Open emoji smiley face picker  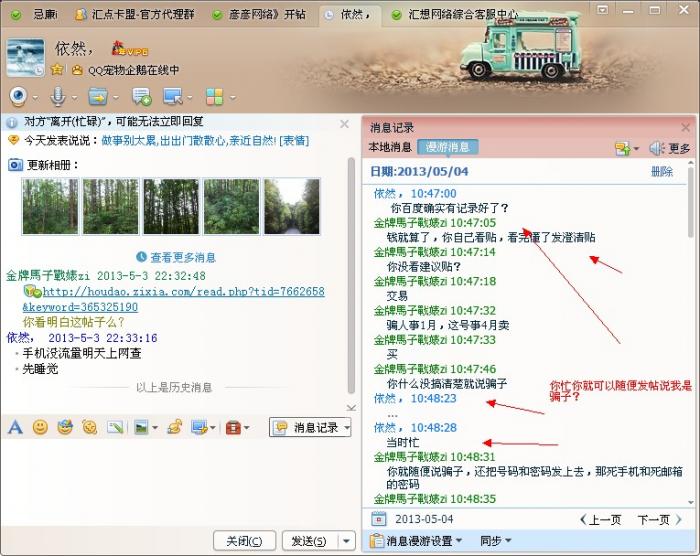[40, 427]
